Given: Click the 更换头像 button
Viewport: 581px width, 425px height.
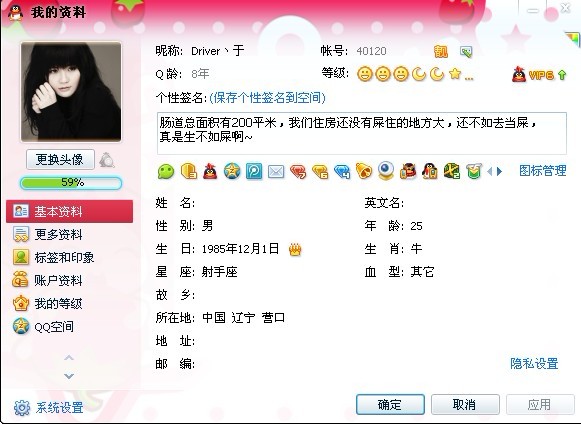Looking at the screenshot, I should (x=60, y=160).
